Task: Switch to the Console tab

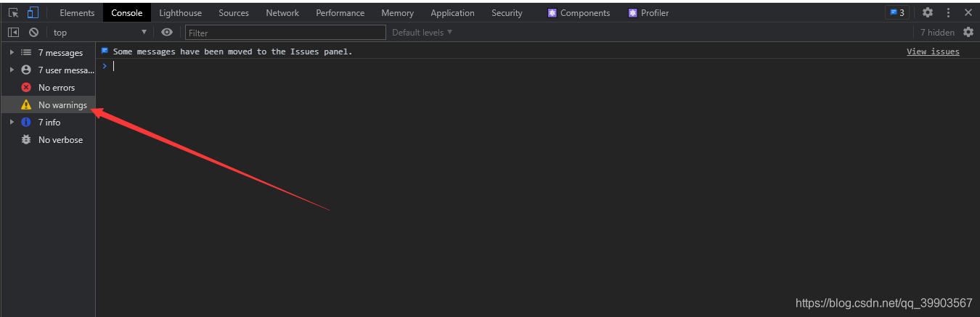Action: click(127, 13)
